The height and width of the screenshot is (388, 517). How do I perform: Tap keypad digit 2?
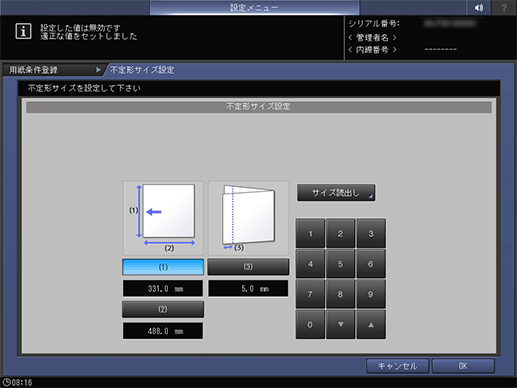tap(340, 234)
